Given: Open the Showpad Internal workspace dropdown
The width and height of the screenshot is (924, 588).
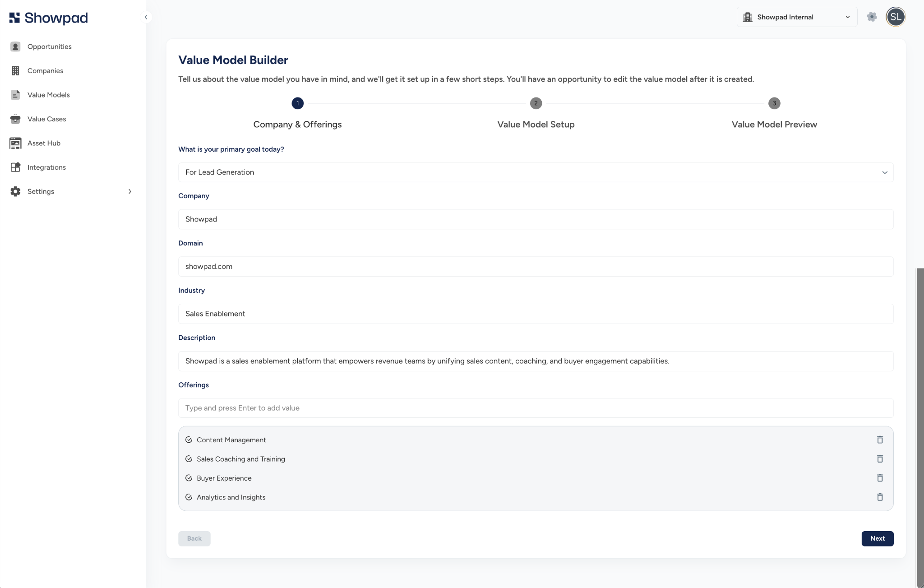Looking at the screenshot, I should click(797, 17).
